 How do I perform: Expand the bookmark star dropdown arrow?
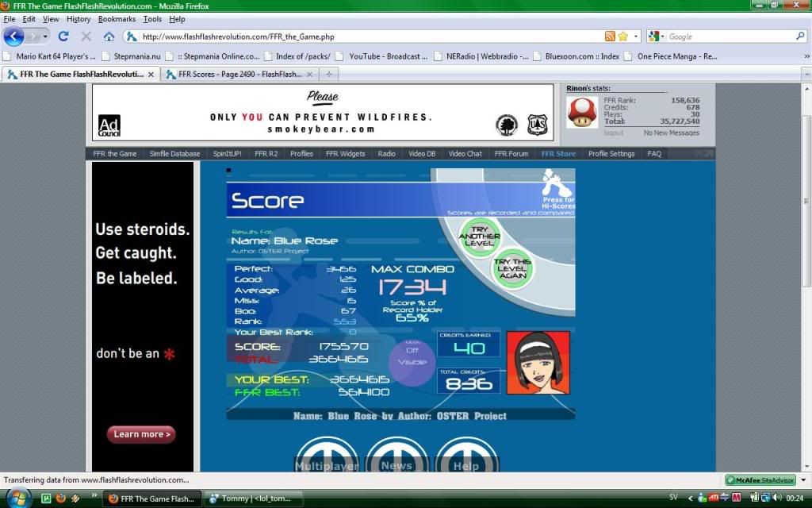636,37
